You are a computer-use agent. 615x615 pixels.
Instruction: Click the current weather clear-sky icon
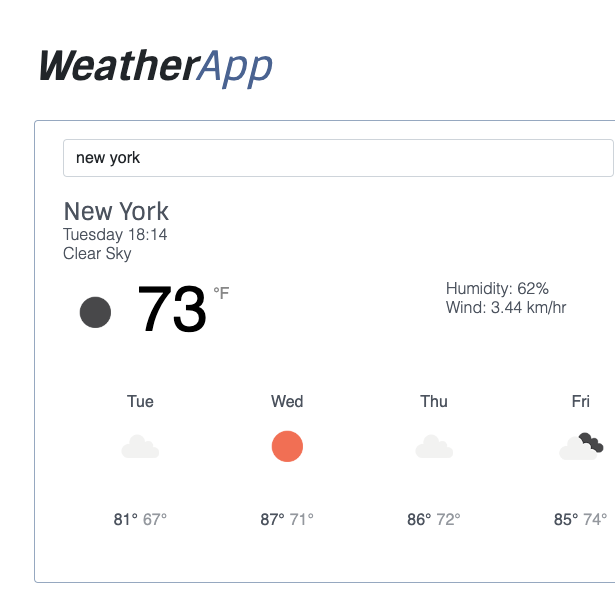click(x=95, y=312)
